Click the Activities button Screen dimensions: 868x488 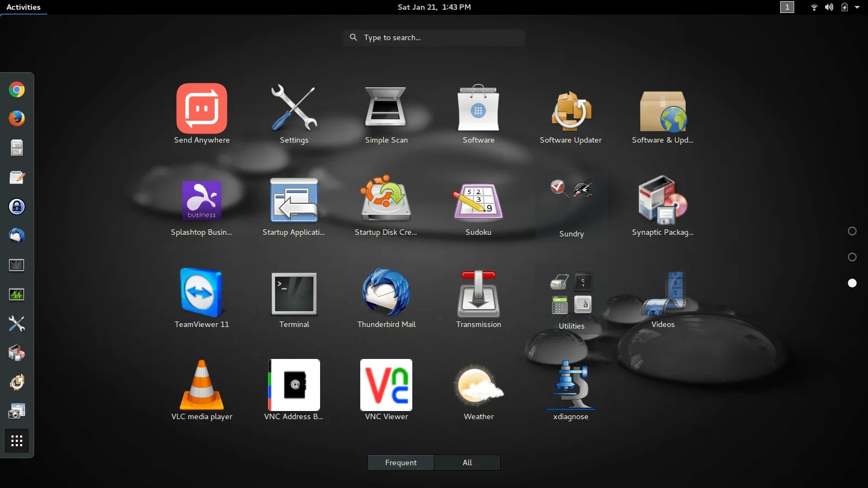tap(23, 7)
